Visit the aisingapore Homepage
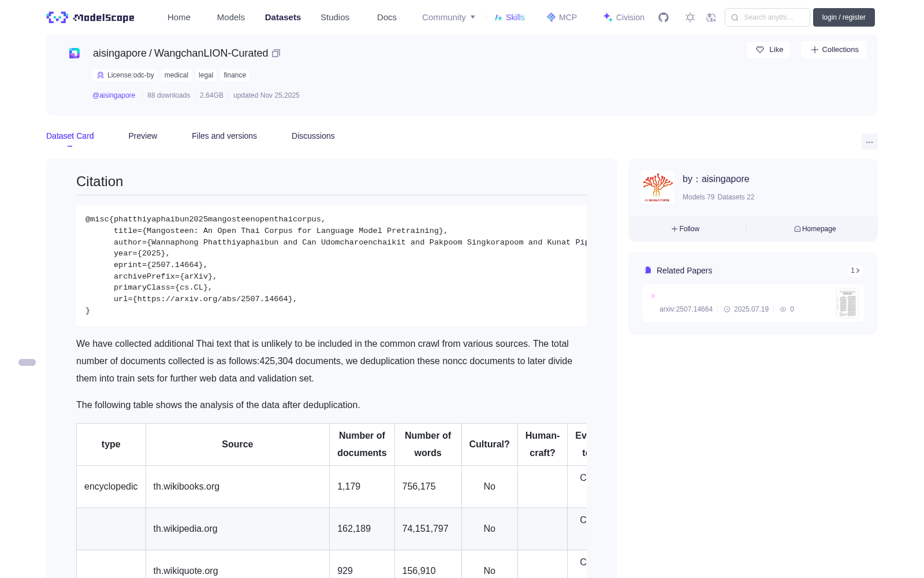The image size is (924, 578). click(x=815, y=229)
